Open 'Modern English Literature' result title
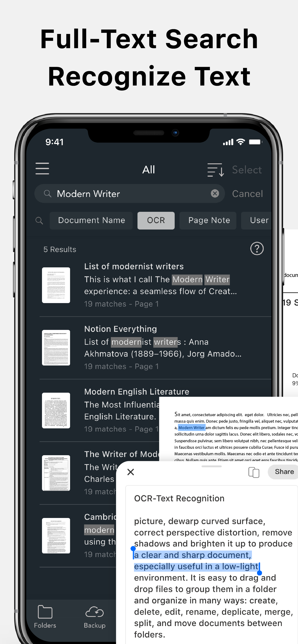 [137, 392]
